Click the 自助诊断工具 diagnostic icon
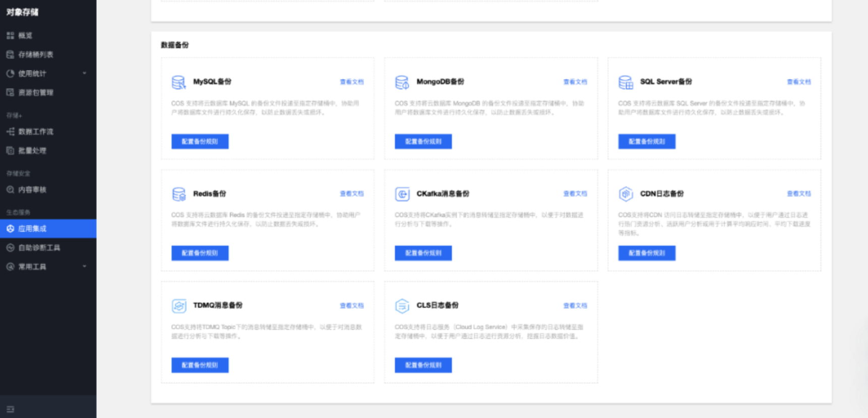Image resolution: width=868 pixels, height=418 pixels. [x=10, y=248]
